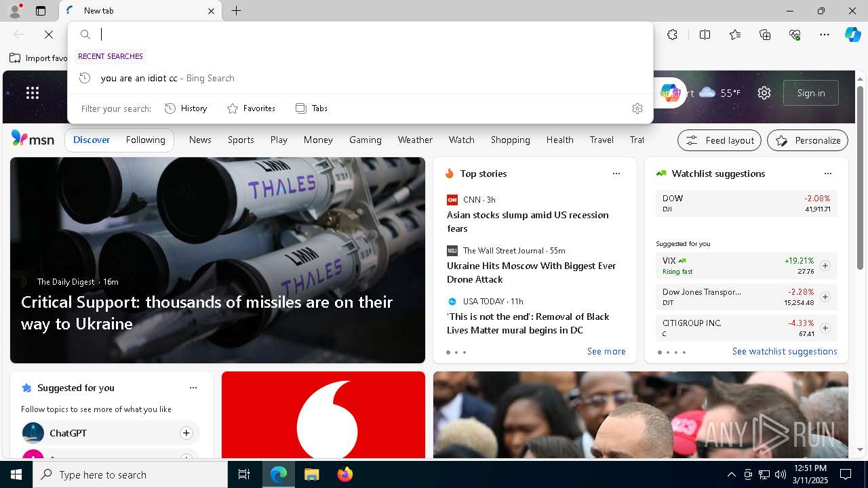
Task: Click Import favorites bar item
Action: tap(39, 58)
